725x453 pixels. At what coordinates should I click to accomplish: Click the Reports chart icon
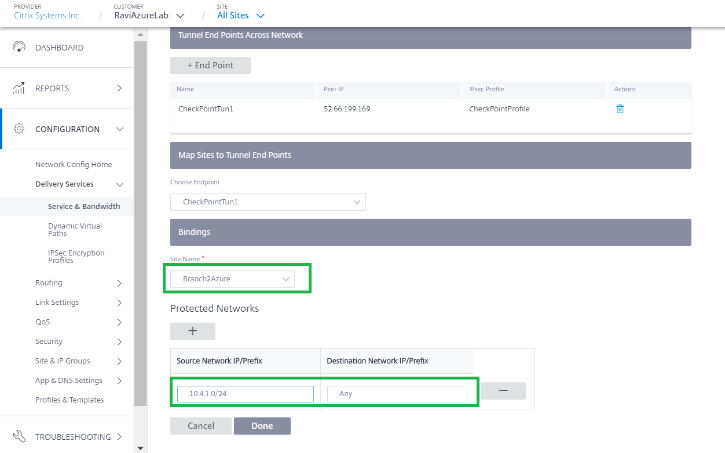[18, 88]
